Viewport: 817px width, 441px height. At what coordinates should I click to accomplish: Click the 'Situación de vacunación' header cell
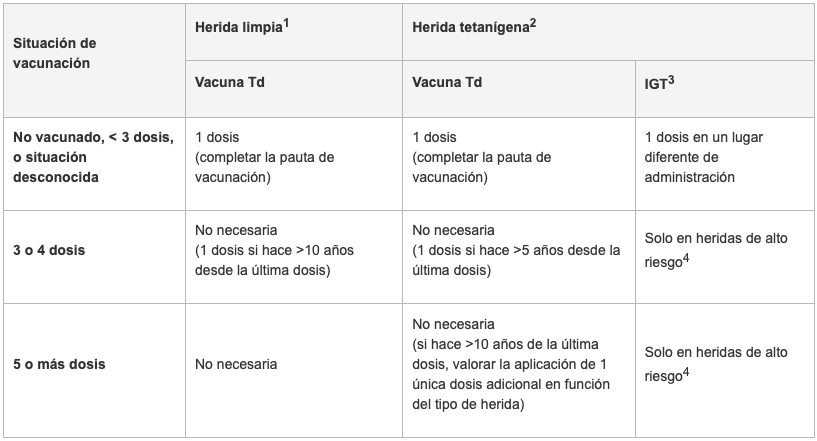click(94, 60)
